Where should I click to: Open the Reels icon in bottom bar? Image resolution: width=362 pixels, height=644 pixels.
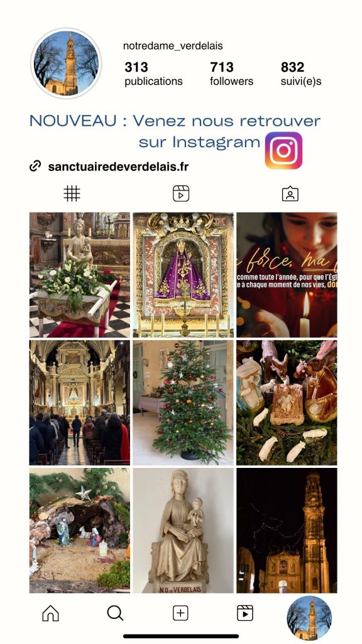point(245,613)
